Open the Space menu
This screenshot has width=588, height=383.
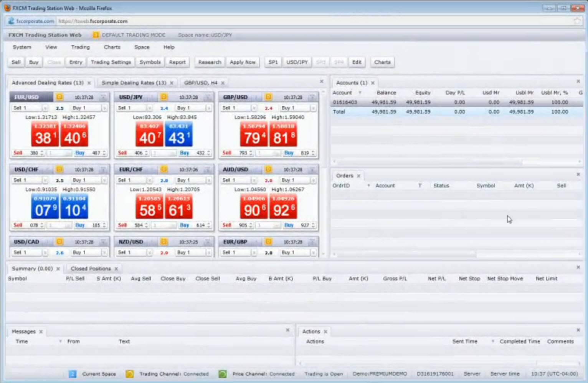pos(142,47)
